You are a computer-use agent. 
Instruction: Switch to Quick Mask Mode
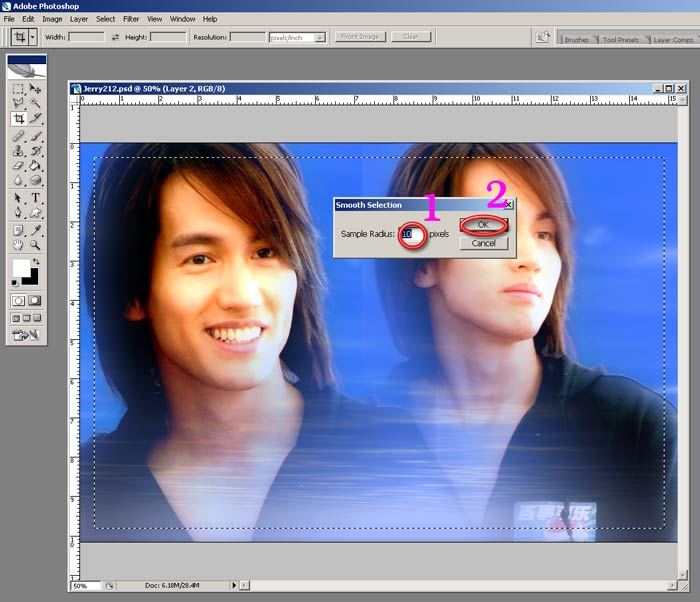click(35, 301)
